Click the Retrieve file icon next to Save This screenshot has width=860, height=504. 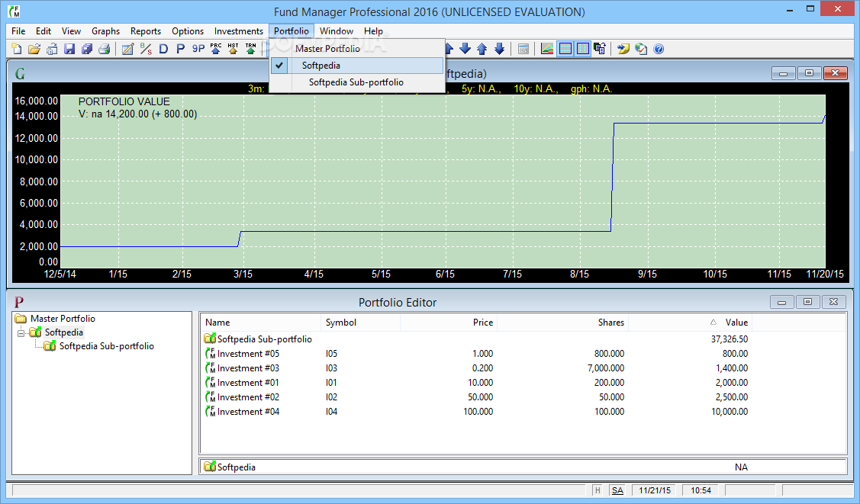52,50
